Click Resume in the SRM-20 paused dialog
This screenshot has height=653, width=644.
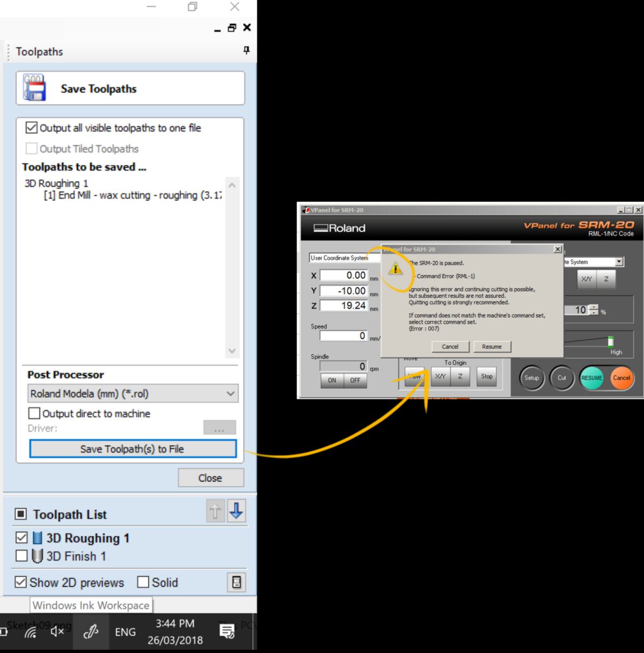coord(492,347)
